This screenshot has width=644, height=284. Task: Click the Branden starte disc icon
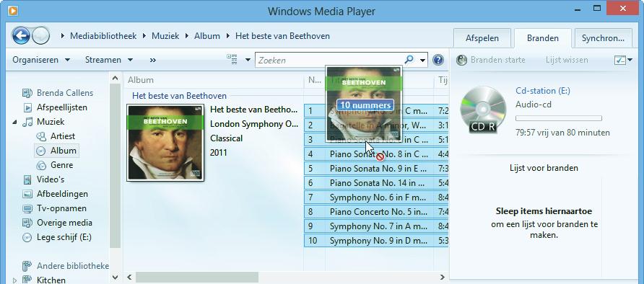coord(461,61)
